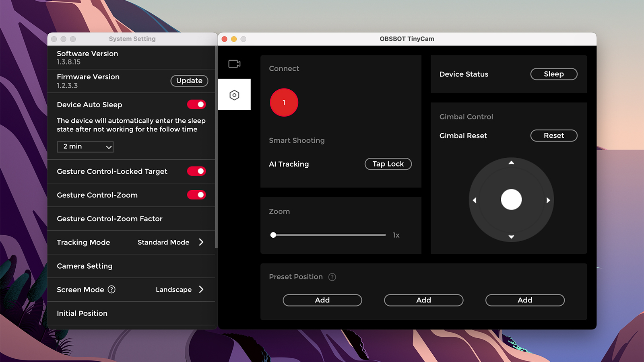The width and height of the screenshot is (644, 362).
Task: Toggle Gesture Control-Zoom switch off
Action: [x=196, y=195]
